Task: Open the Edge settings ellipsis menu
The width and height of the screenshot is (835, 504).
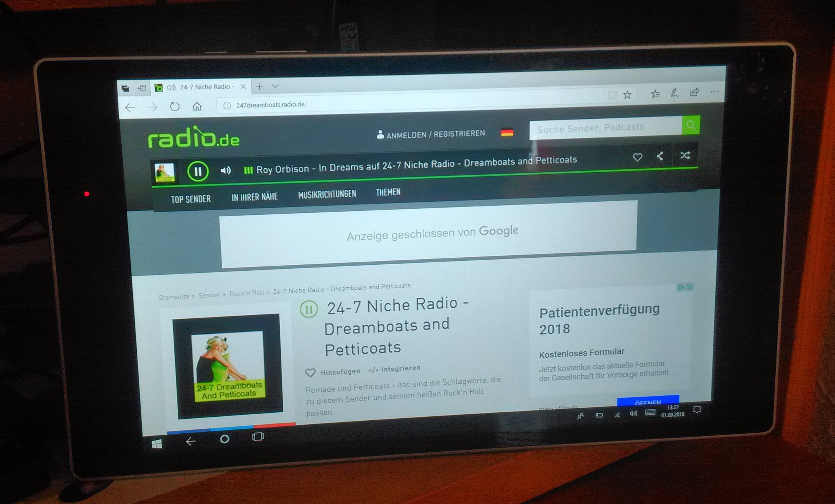Action: coord(714,92)
